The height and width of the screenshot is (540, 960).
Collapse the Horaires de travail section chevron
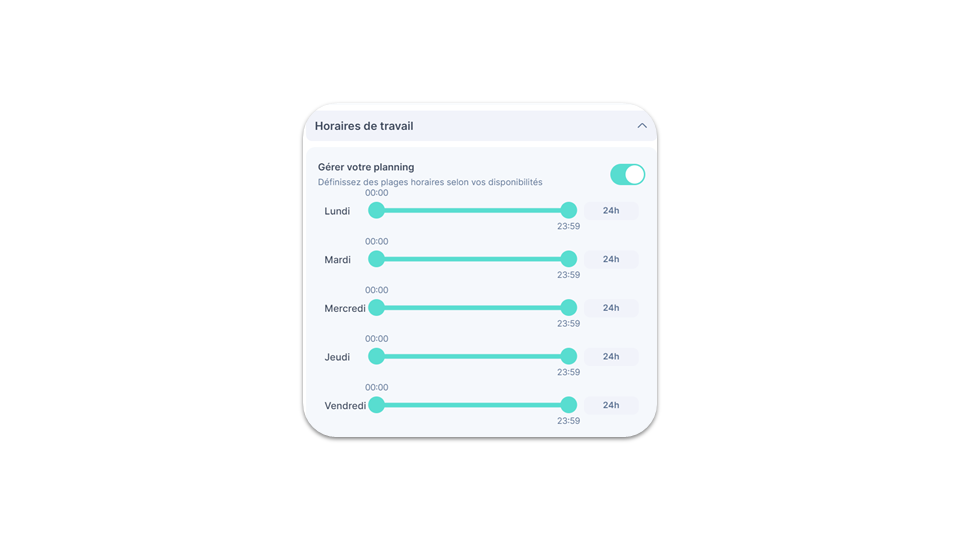[642, 126]
